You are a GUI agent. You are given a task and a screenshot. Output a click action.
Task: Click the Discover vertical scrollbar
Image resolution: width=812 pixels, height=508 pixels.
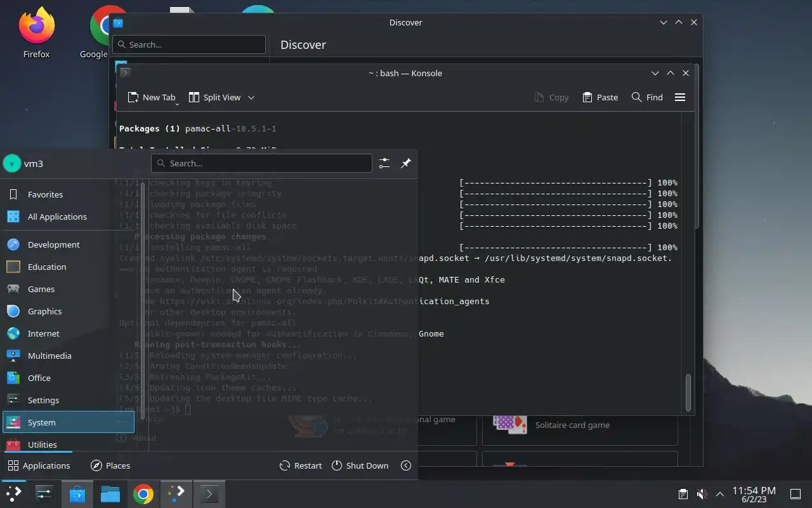point(698,146)
